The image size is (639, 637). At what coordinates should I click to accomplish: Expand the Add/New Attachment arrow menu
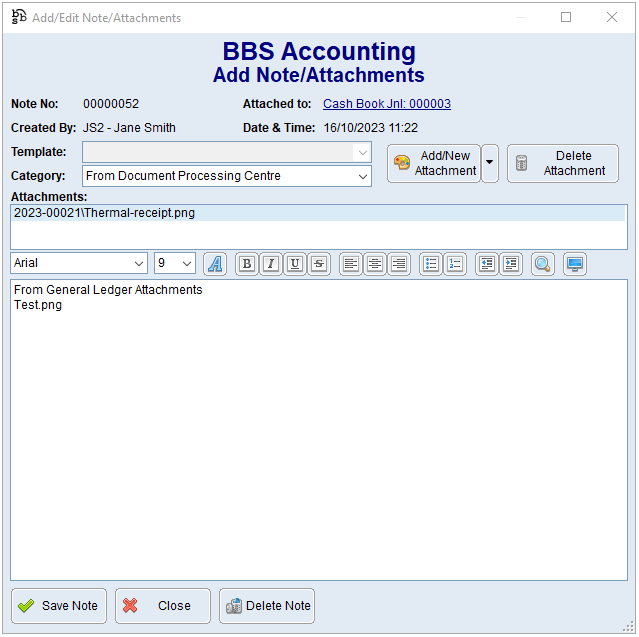pyautogui.click(x=490, y=164)
